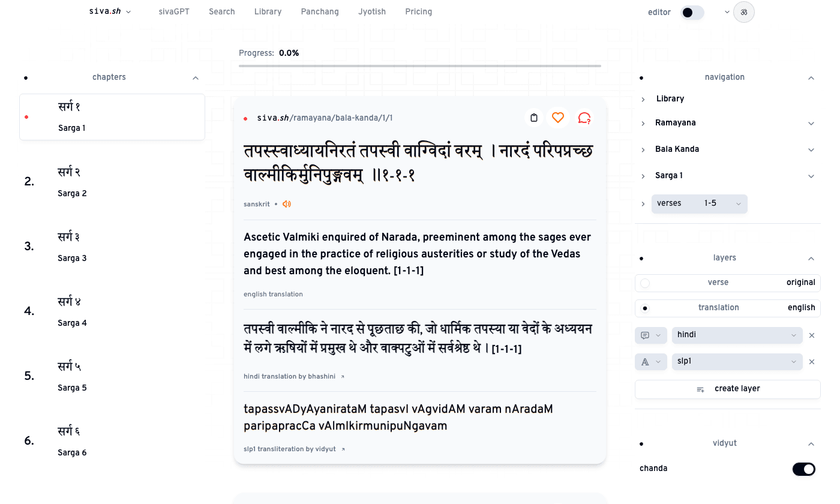
Task: Open the comment layer type selector
Action: pos(651,335)
